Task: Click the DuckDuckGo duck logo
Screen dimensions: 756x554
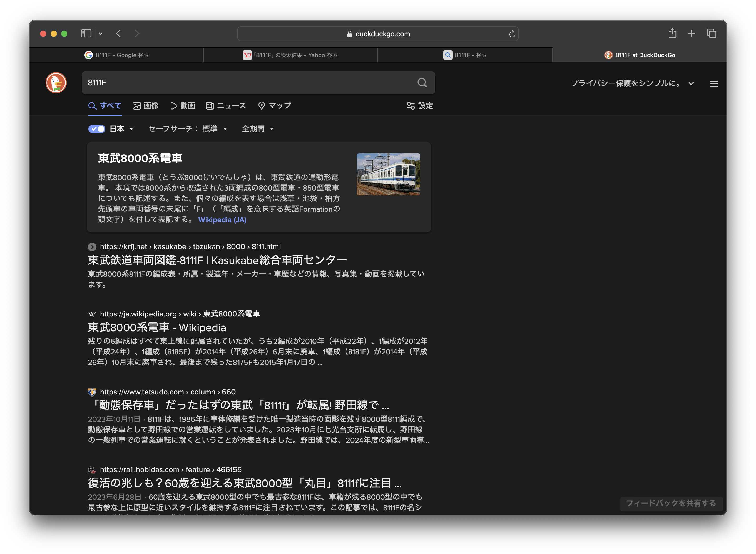Action: [56, 82]
